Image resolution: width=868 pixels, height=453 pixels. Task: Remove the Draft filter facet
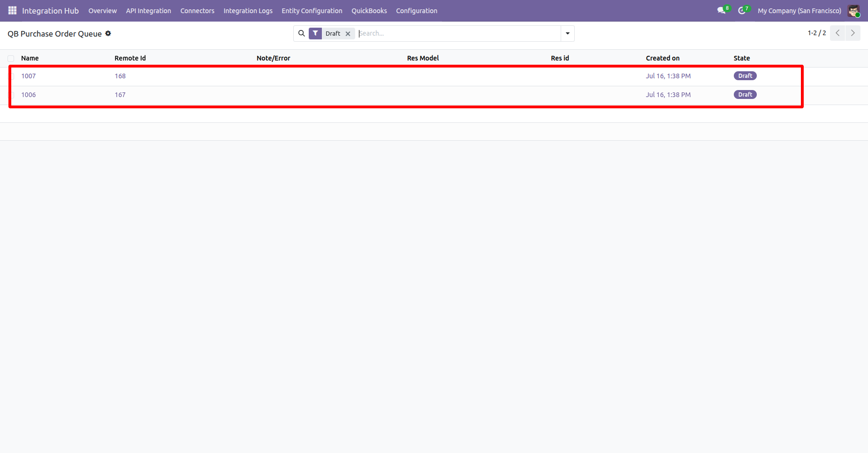[348, 34]
